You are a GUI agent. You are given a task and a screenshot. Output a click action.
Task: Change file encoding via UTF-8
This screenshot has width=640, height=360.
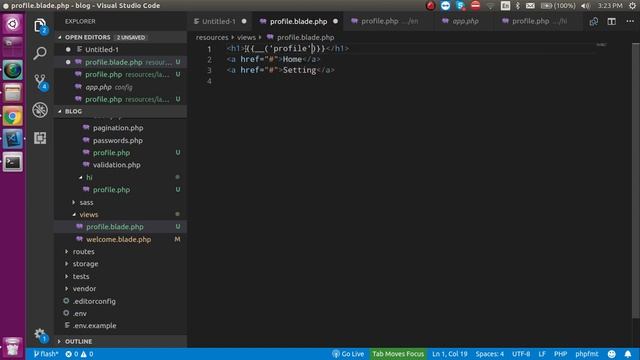pyautogui.click(x=521, y=354)
